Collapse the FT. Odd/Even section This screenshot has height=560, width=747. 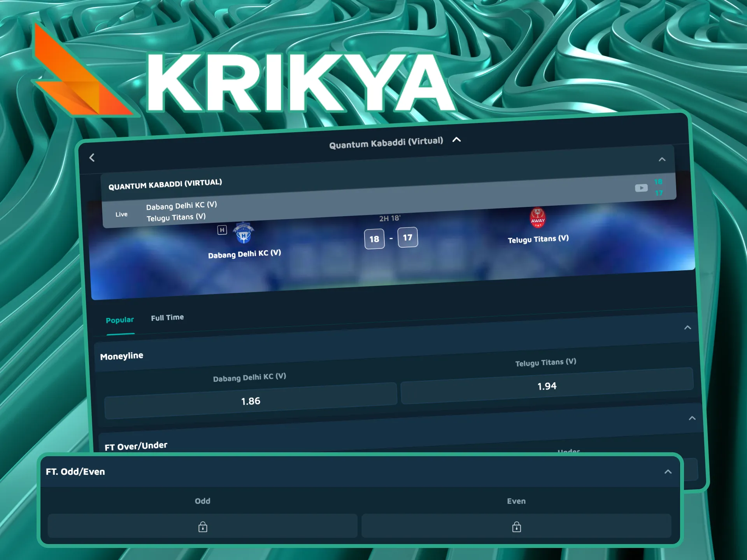[668, 471]
